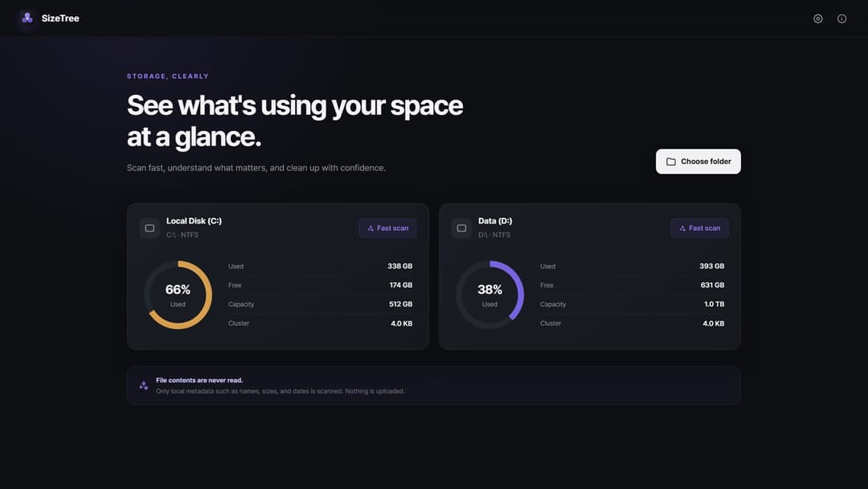
Task: Open settings via the gear icon
Action: (x=817, y=18)
